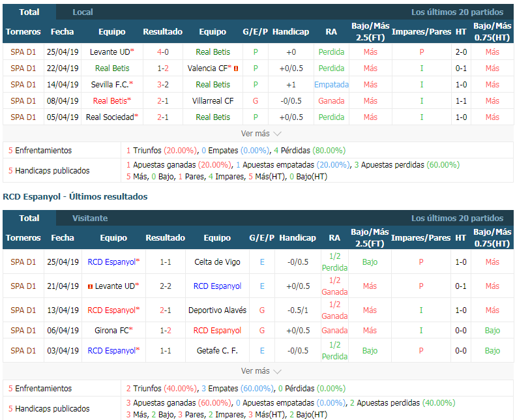Click the RCD Espanyol - Últimos resultados heading
Image resolution: width=515 pixels, height=420 pixels.
pos(75,196)
